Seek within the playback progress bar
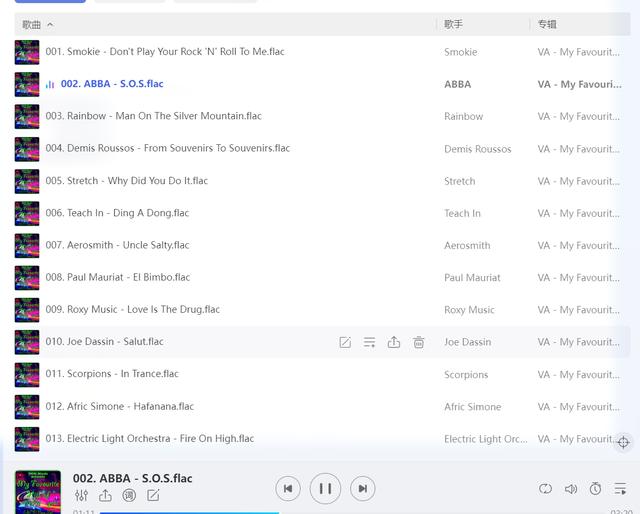Image resolution: width=640 pixels, height=514 pixels. click(353, 513)
